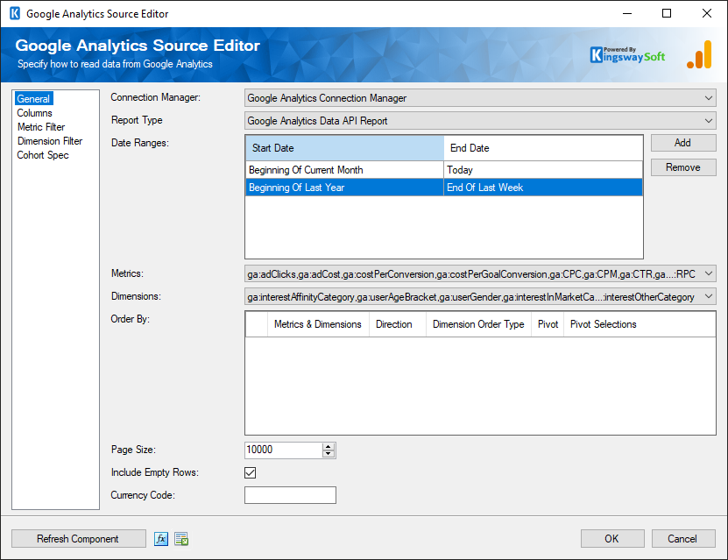728x560 pixels.
Task: Click the Currency Code input field
Action: coord(290,495)
